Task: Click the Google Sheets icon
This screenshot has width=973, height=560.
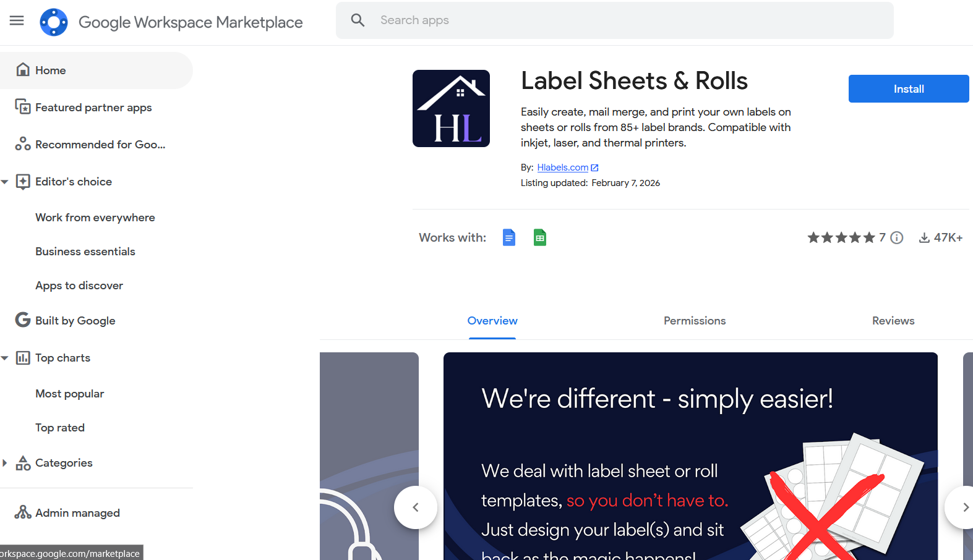Action: tap(539, 237)
